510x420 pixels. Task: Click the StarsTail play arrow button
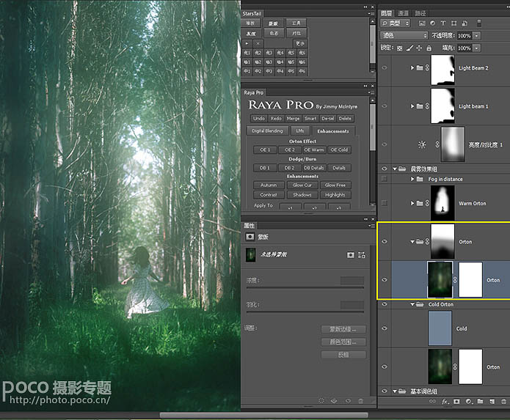247,43
